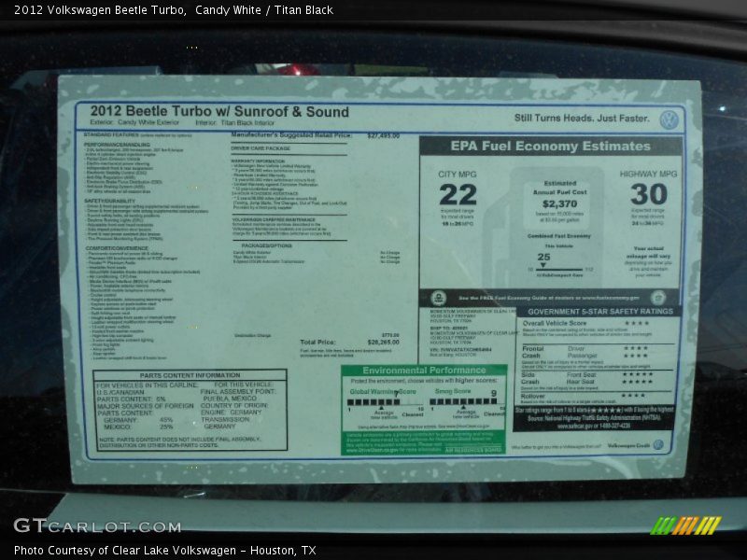
Task: Click the EPA seal left of the fuel guide note
Action: 438,299
